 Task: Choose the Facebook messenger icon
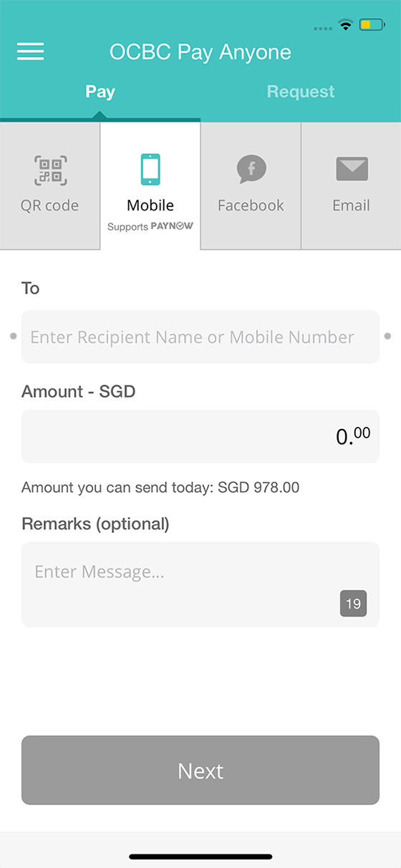pos(251,170)
